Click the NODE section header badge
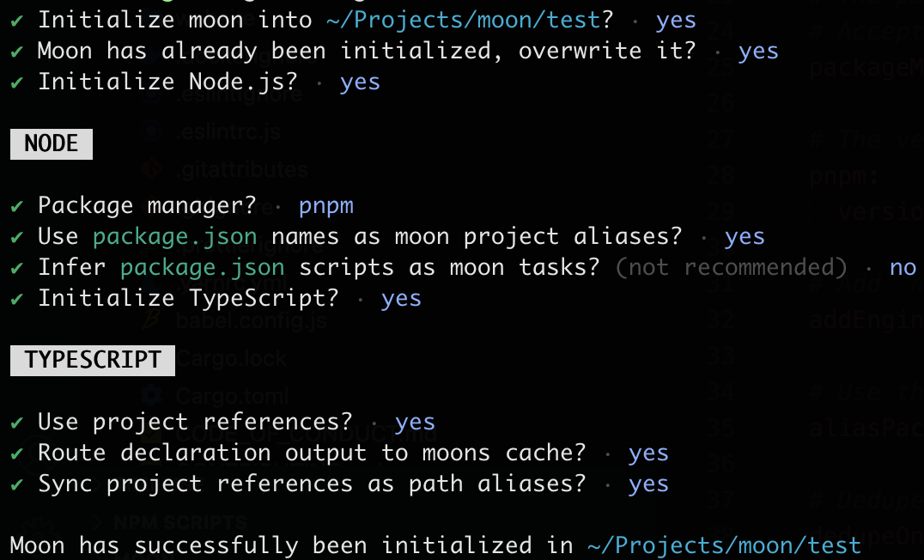924x560 pixels. click(x=51, y=144)
